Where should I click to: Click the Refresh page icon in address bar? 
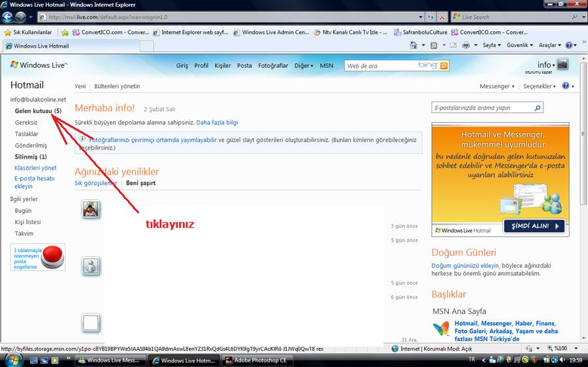pos(431,17)
